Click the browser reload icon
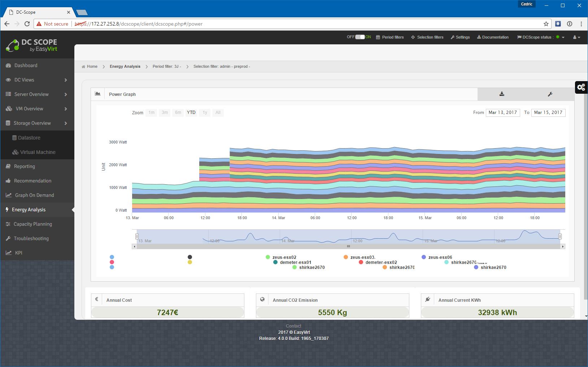588x367 pixels. 27,24
